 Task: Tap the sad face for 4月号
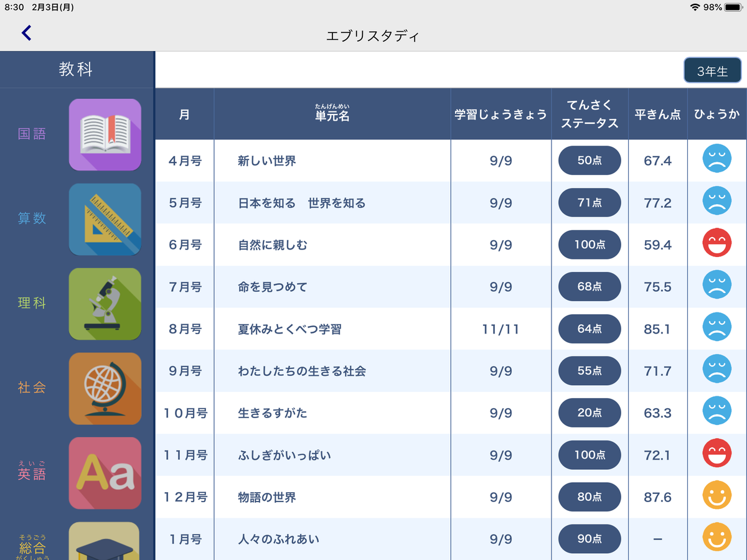coord(716,159)
